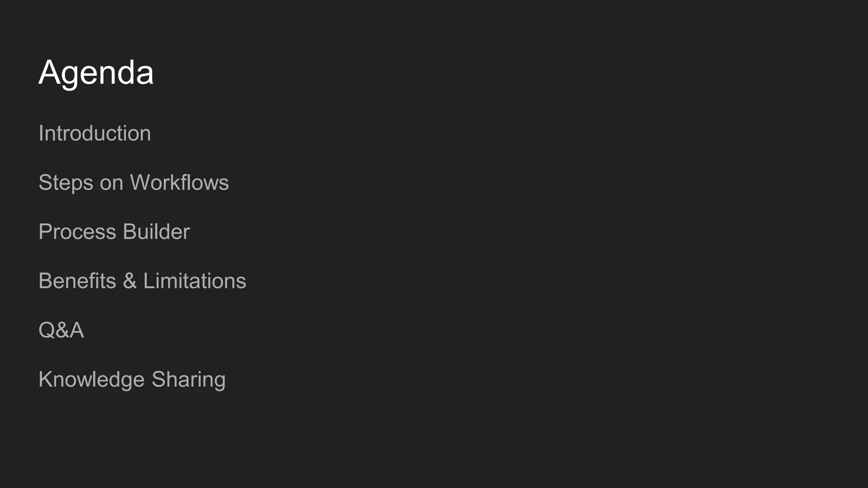Click the word Process
The height and width of the screenshot is (488, 868).
pos(77,232)
